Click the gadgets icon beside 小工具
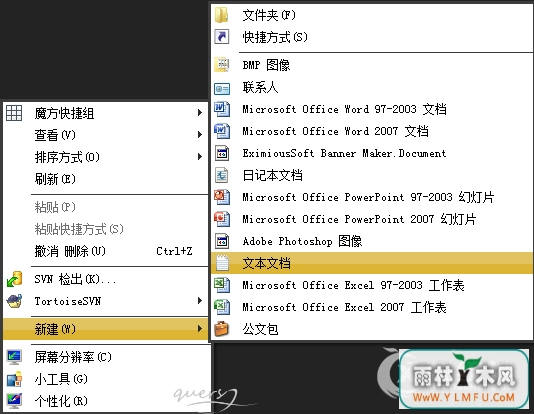Viewport: 534px width, 414px height. click(x=14, y=379)
